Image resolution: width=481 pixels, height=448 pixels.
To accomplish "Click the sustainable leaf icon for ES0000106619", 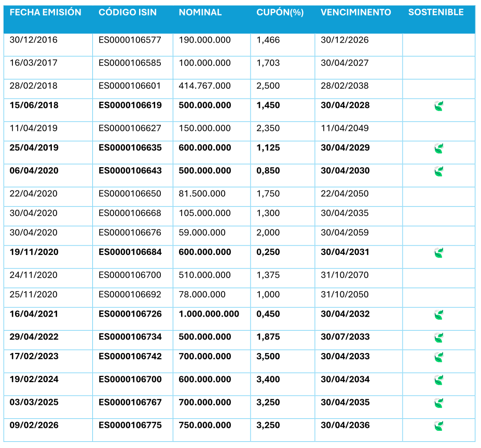I will 438,106.
